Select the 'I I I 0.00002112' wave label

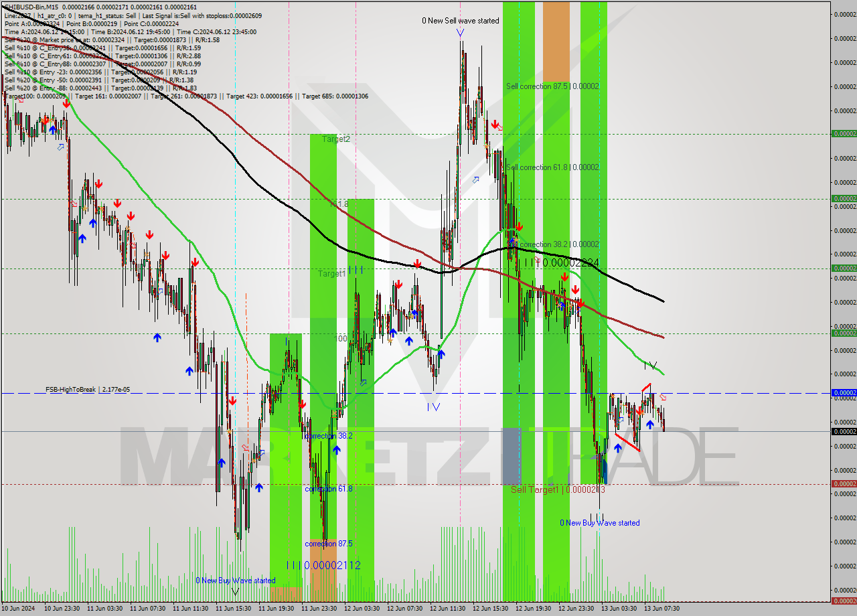(x=323, y=565)
